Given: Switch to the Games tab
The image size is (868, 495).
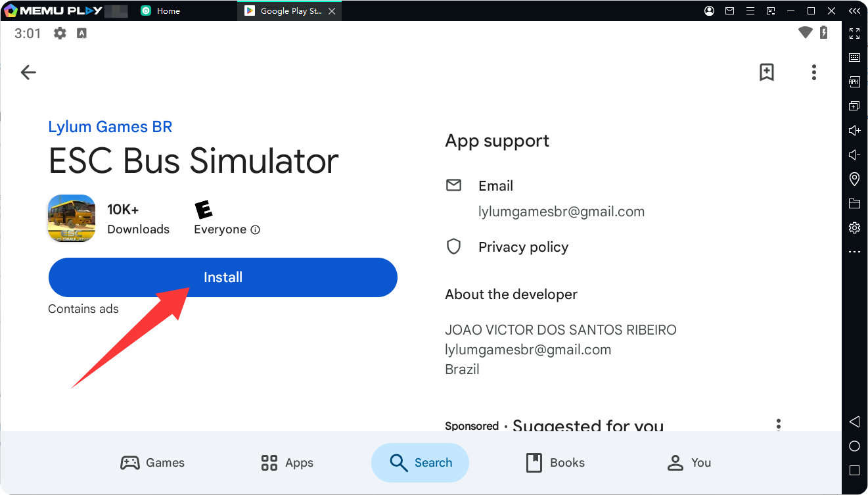Looking at the screenshot, I should (152, 463).
